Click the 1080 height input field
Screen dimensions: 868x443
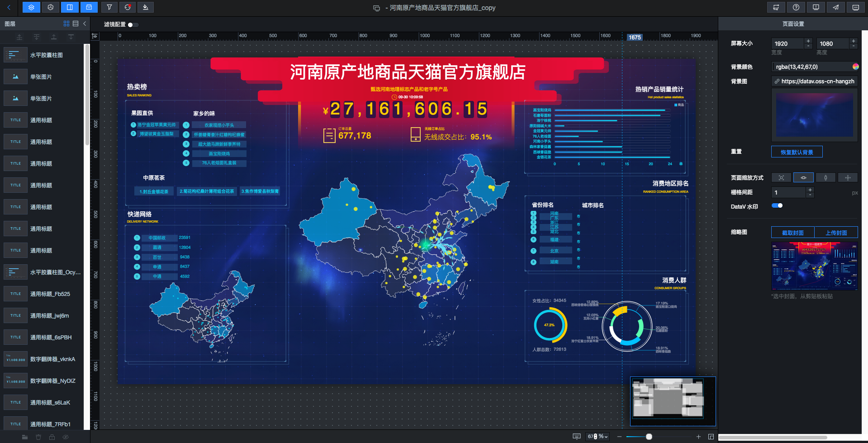pyautogui.click(x=833, y=43)
